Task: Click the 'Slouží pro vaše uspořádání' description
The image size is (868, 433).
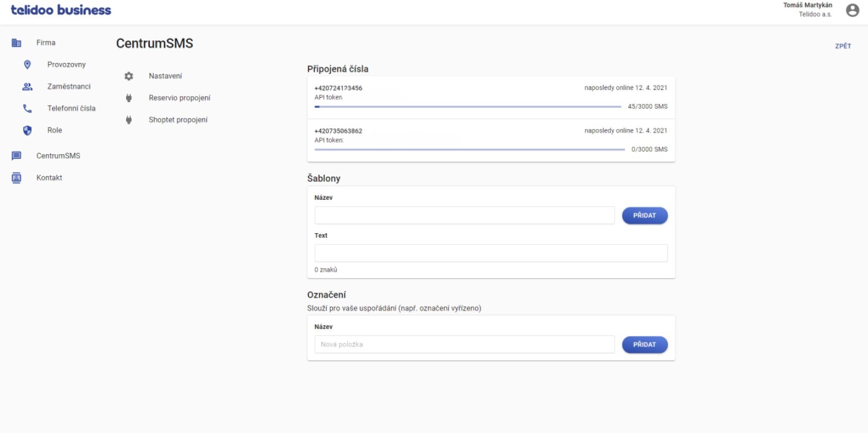Action: click(394, 308)
